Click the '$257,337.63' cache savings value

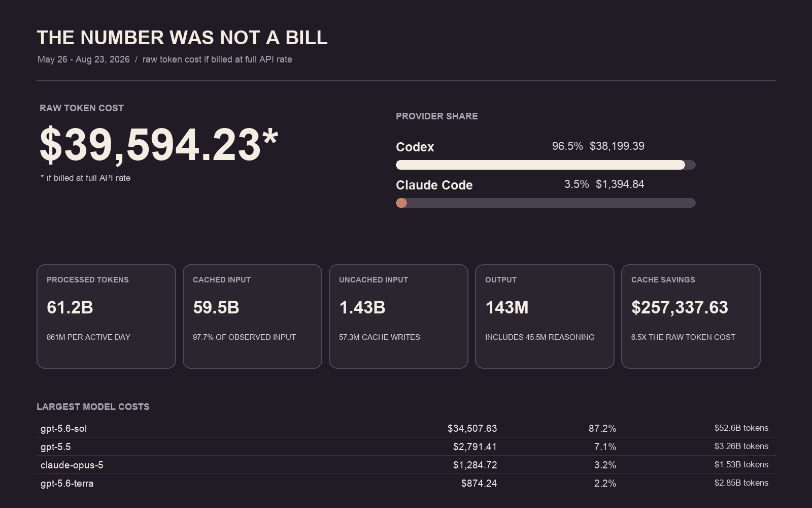tap(680, 307)
